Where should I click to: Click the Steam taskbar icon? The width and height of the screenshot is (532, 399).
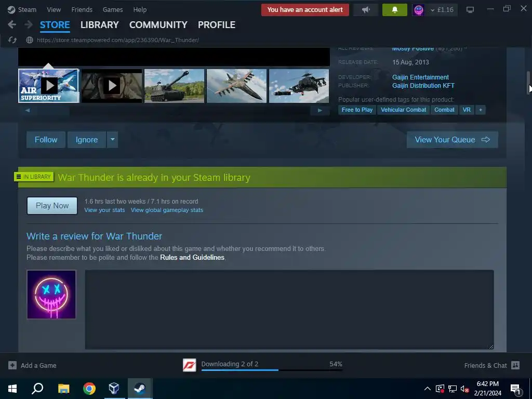(140, 389)
